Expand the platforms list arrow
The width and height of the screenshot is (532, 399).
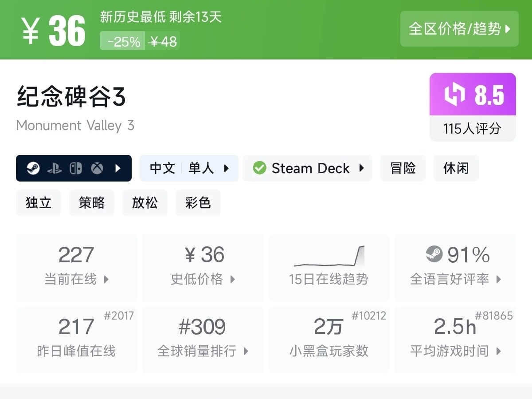[x=118, y=168]
